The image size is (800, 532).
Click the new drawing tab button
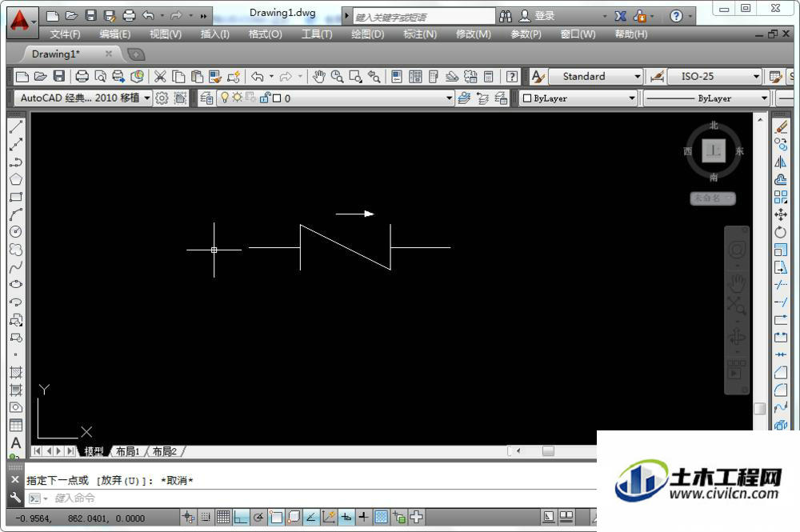(136, 54)
